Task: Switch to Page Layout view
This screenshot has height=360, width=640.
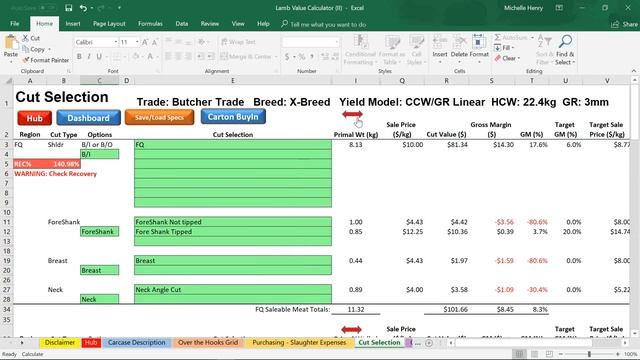Action: tap(534, 354)
